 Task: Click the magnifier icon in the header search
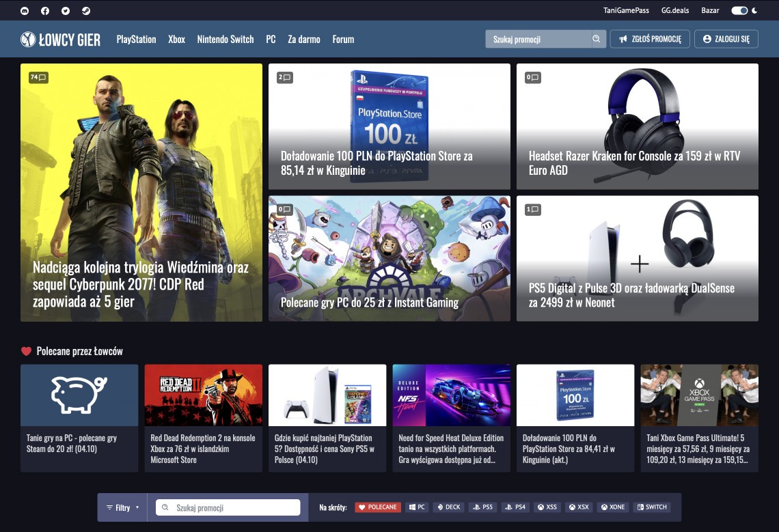596,39
